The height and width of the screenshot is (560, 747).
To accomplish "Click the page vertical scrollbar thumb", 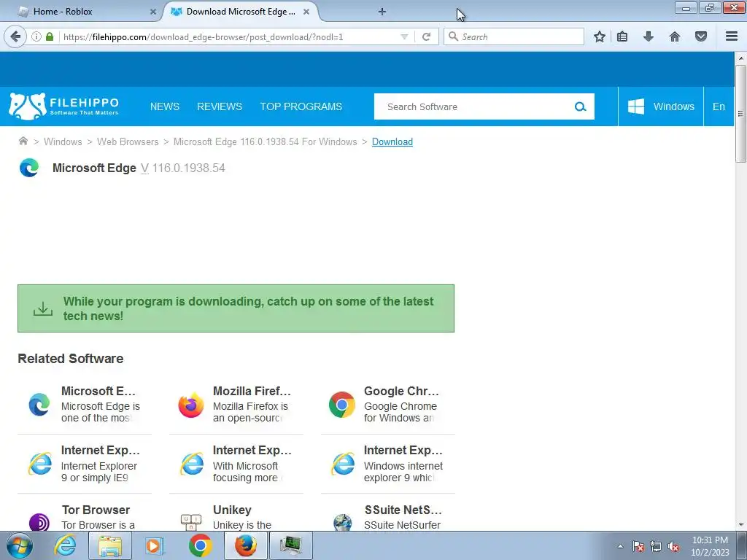I will coord(740,114).
